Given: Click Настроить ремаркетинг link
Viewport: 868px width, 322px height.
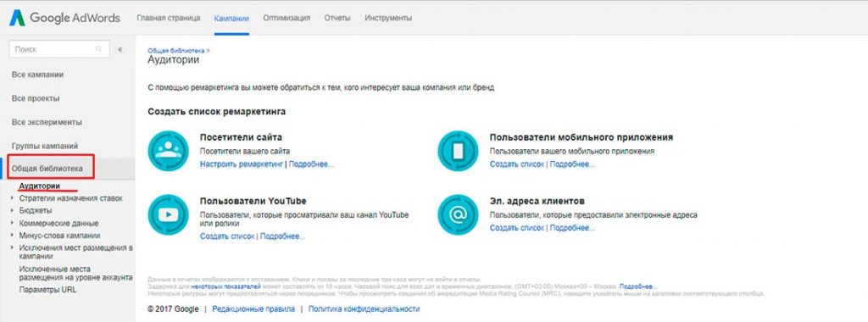Looking at the screenshot, I should pos(242,164).
